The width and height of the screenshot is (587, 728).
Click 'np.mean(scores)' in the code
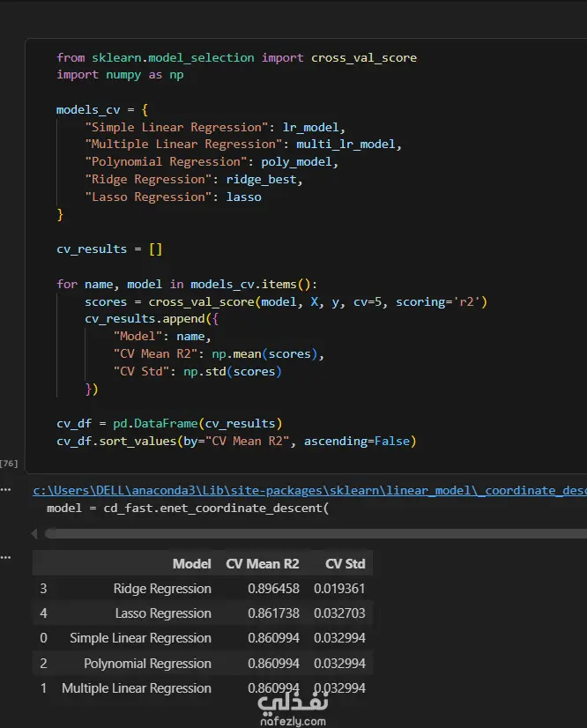(x=264, y=353)
